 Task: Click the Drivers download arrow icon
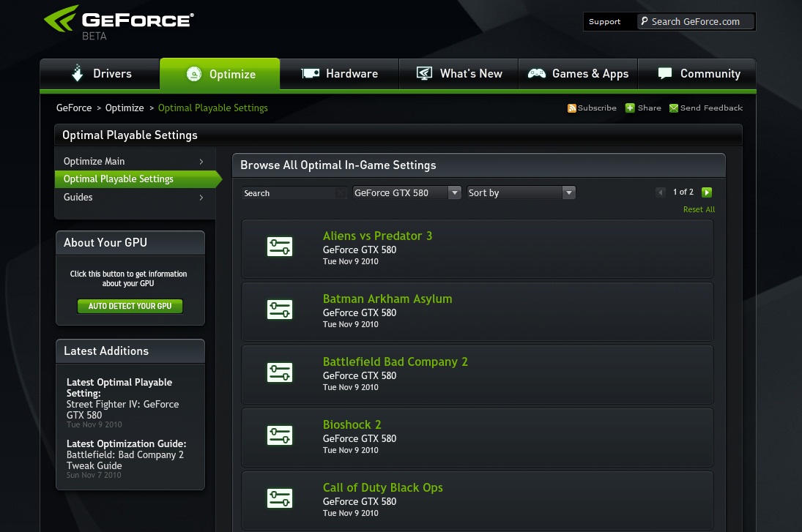coord(77,73)
